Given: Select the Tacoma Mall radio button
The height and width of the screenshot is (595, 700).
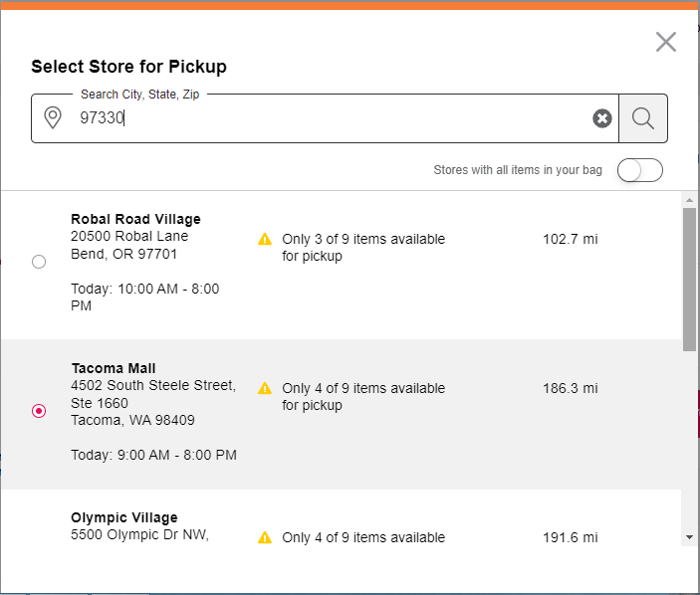Looking at the screenshot, I should (x=39, y=411).
